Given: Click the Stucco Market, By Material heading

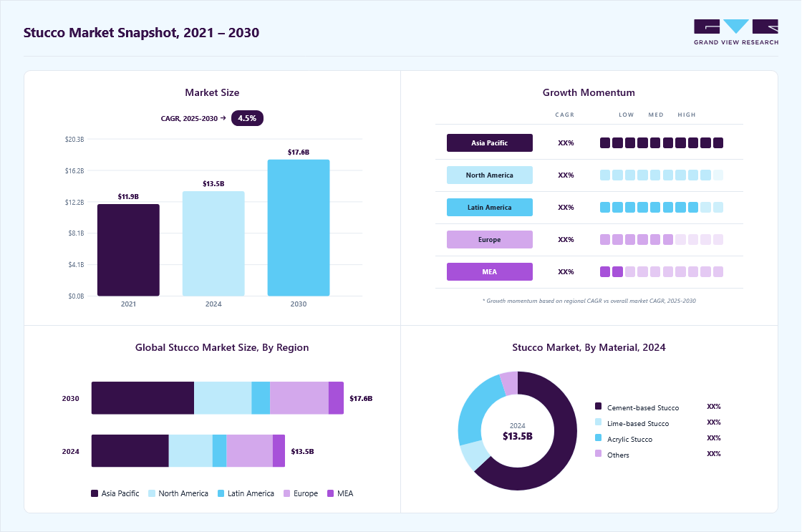Looking at the screenshot, I should click(x=589, y=347).
